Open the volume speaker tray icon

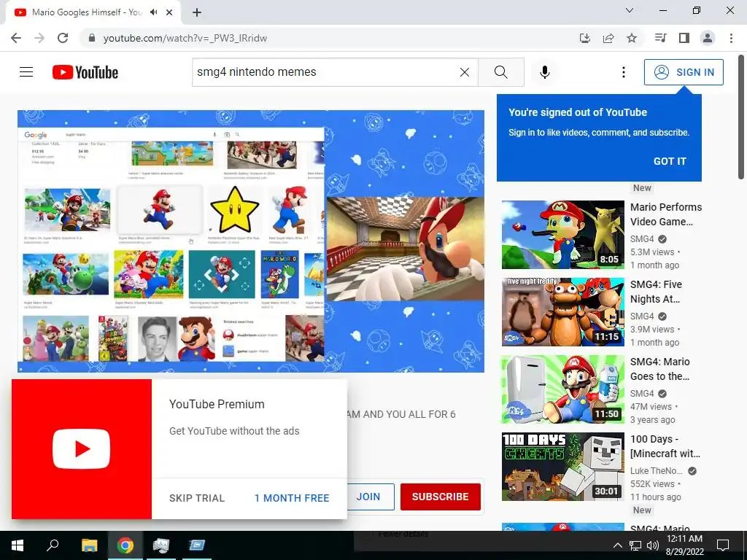[653, 545]
